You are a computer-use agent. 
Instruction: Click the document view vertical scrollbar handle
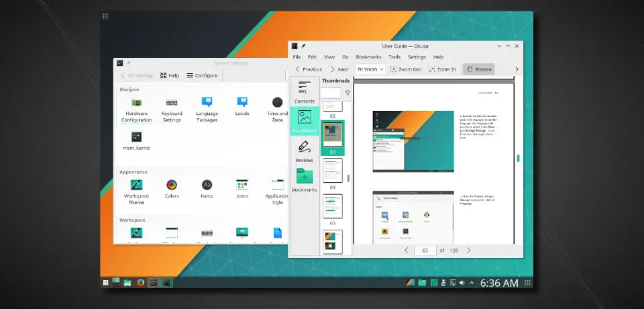pos(519,158)
